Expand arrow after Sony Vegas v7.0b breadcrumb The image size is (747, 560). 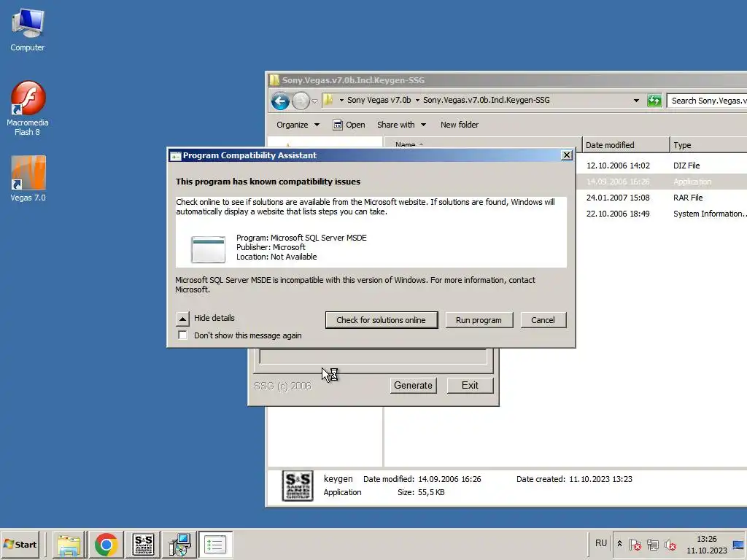(x=417, y=100)
